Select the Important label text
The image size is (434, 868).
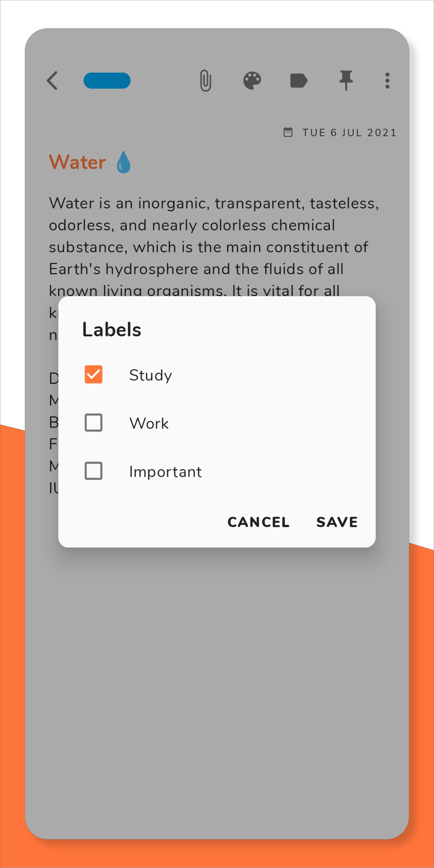165,471
